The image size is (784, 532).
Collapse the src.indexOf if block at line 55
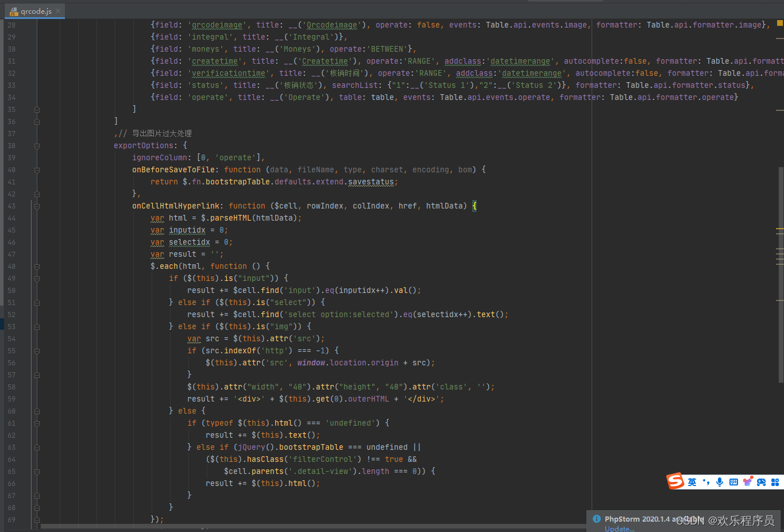point(37,350)
